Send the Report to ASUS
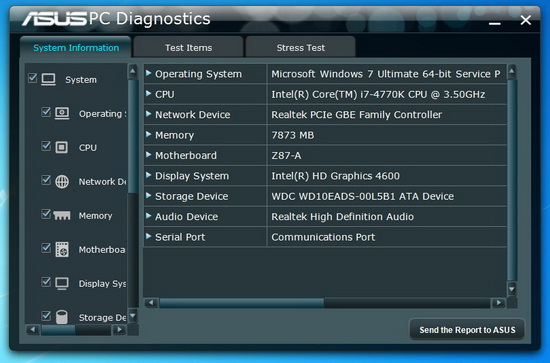 coord(467,330)
